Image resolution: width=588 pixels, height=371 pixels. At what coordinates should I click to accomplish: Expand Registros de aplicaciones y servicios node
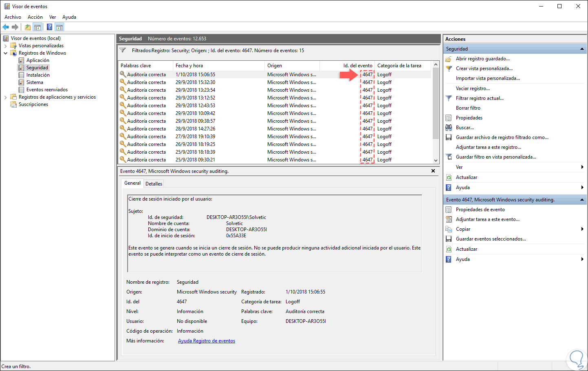click(5, 97)
